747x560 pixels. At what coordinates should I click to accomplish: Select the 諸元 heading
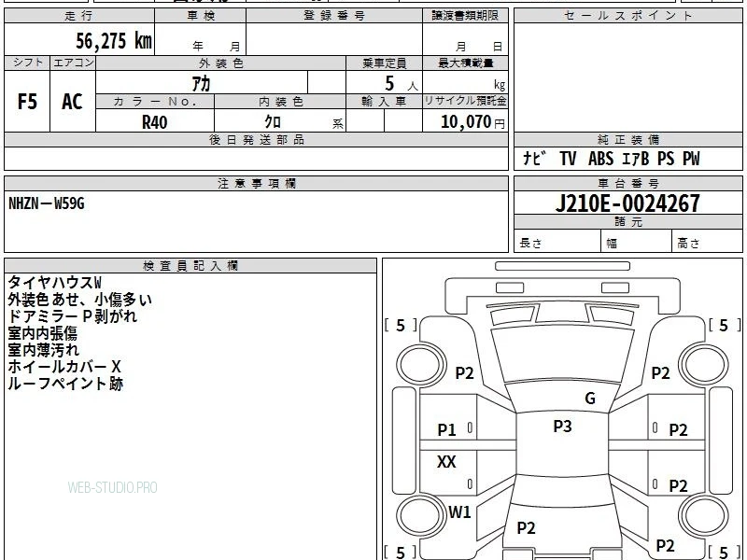coord(627,222)
